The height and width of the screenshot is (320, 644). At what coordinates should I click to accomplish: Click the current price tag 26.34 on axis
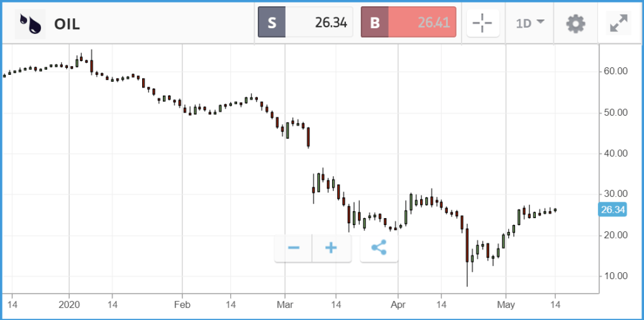[613, 210]
